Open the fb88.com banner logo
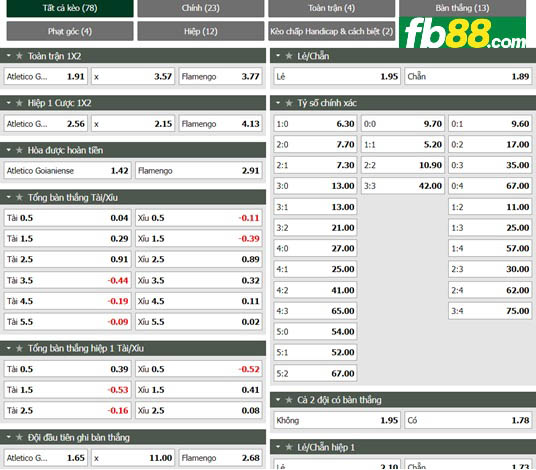Viewport: 536px width, 470px height. coord(463,32)
